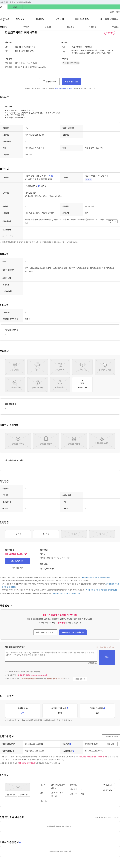Viewport: 120px width, 868px height.
Task: Click the 구인인증번호 info icon
Action: [73, 751]
